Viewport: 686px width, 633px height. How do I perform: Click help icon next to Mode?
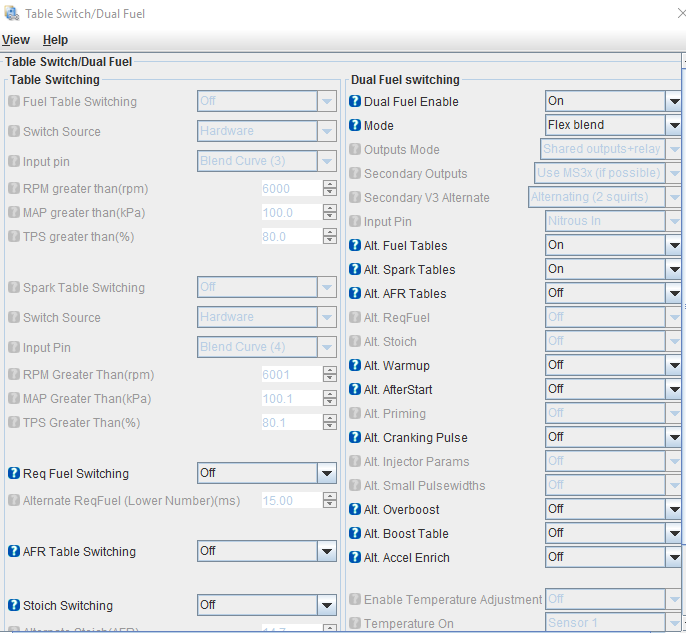355,125
